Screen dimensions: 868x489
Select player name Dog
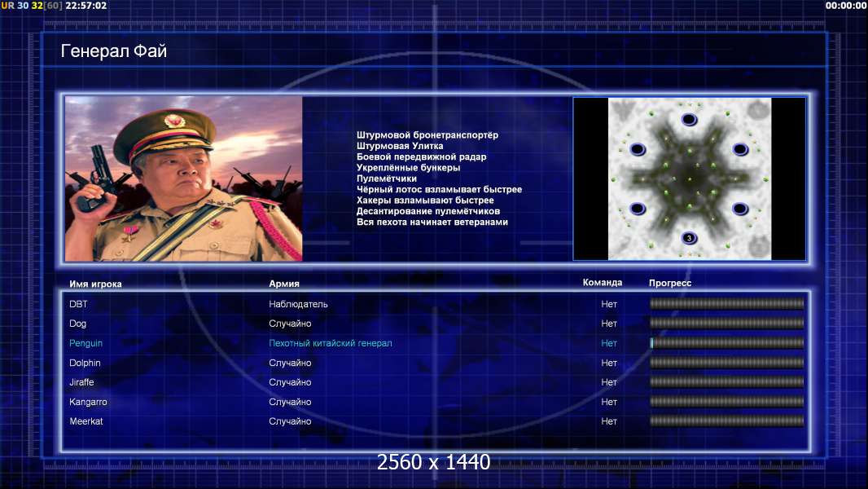coord(77,324)
